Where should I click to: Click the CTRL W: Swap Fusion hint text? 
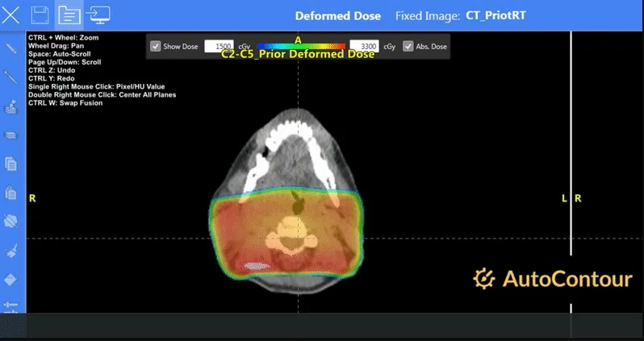pyautogui.click(x=65, y=103)
